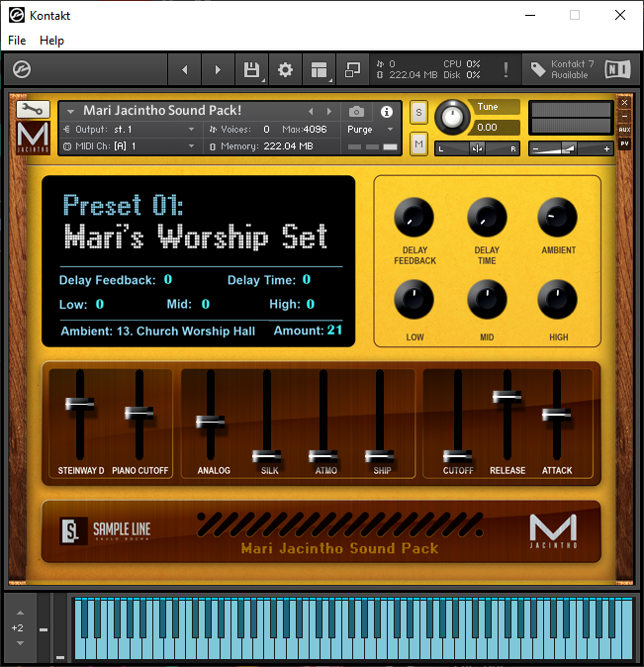Click the Low EQ knob
The height and width of the screenshot is (667, 644).
pyautogui.click(x=414, y=299)
